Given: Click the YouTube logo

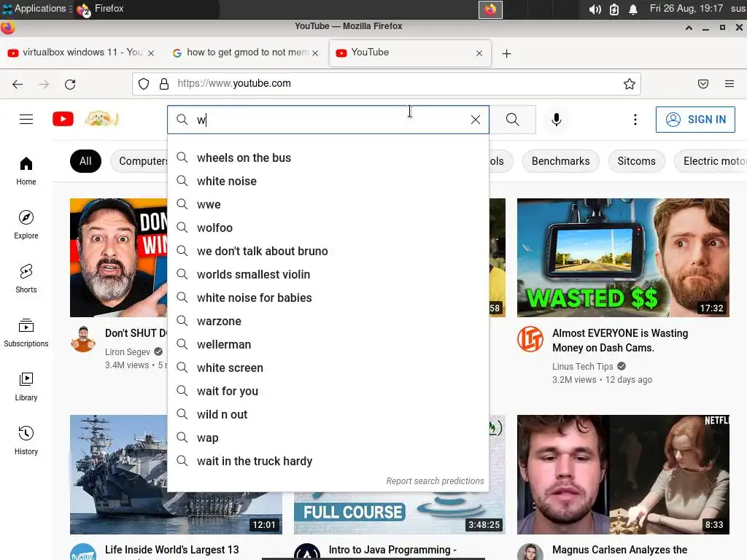Looking at the screenshot, I should (x=63, y=119).
